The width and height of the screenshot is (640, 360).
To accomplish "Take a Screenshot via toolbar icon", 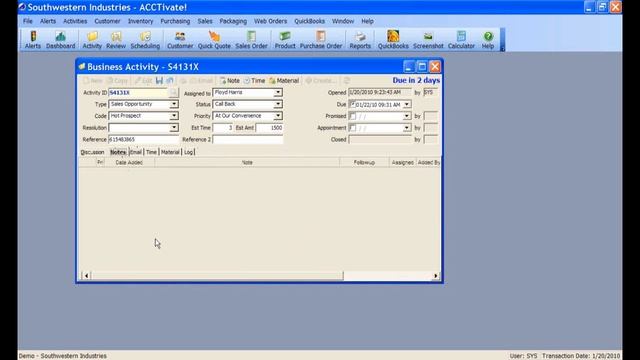I will click(428, 40).
